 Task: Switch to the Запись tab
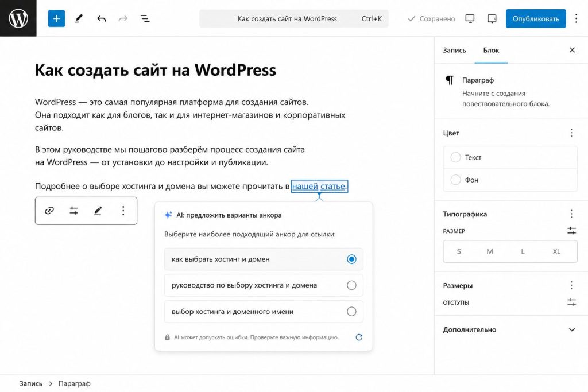click(x=454, y=50)
